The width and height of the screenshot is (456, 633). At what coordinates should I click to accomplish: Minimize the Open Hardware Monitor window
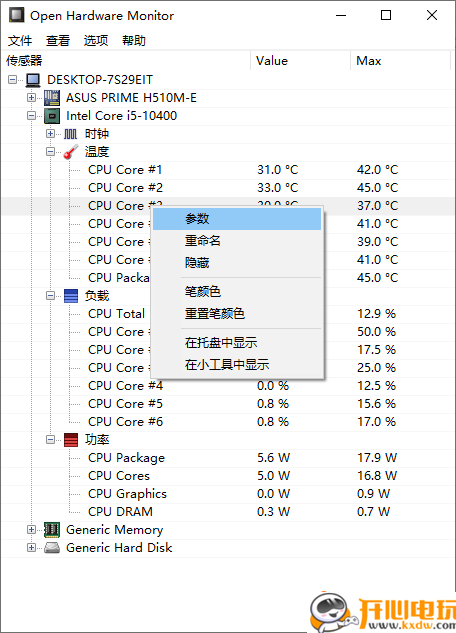tap(341, 15)
